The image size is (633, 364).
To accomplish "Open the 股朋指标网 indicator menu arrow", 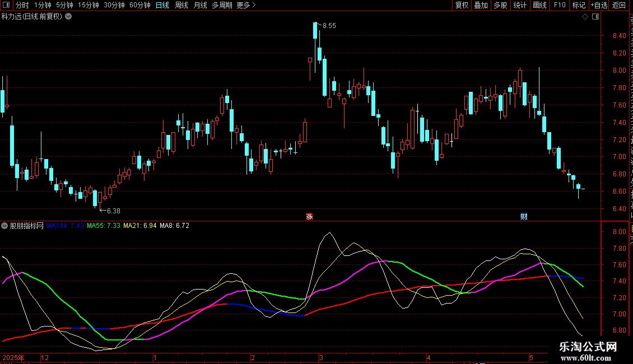I will click(4, 226).
